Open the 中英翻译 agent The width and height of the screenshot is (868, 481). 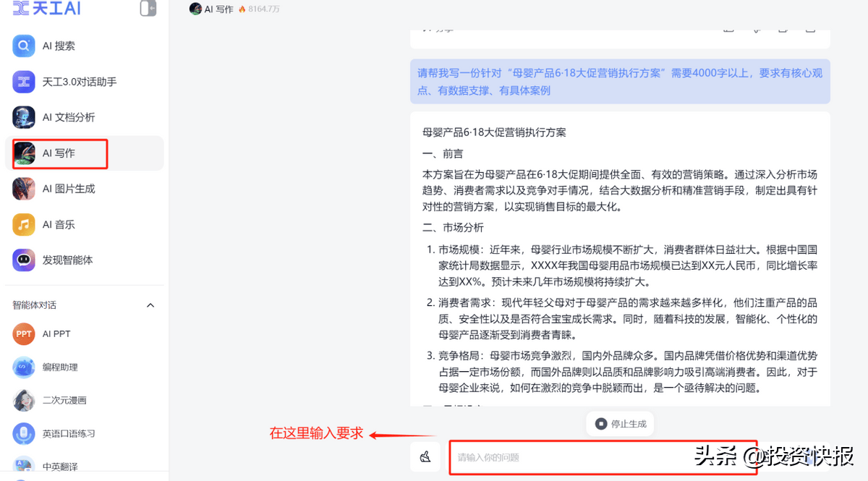(x=59, y=467)
